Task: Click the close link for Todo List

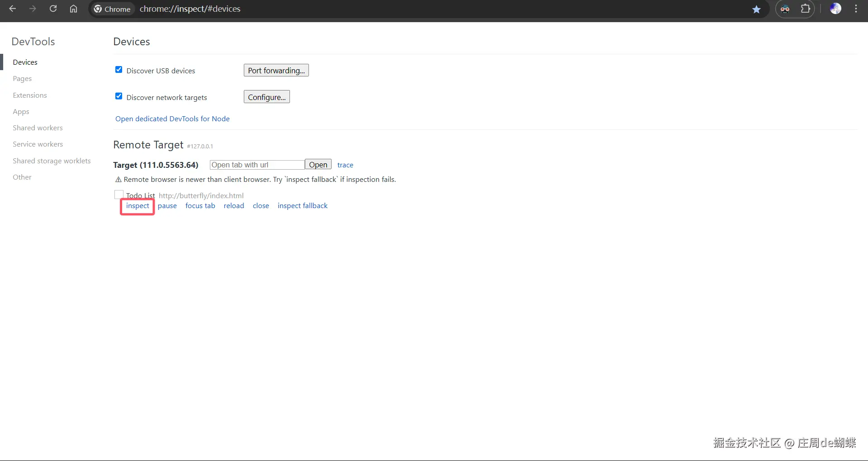Action: click(261, 206)
